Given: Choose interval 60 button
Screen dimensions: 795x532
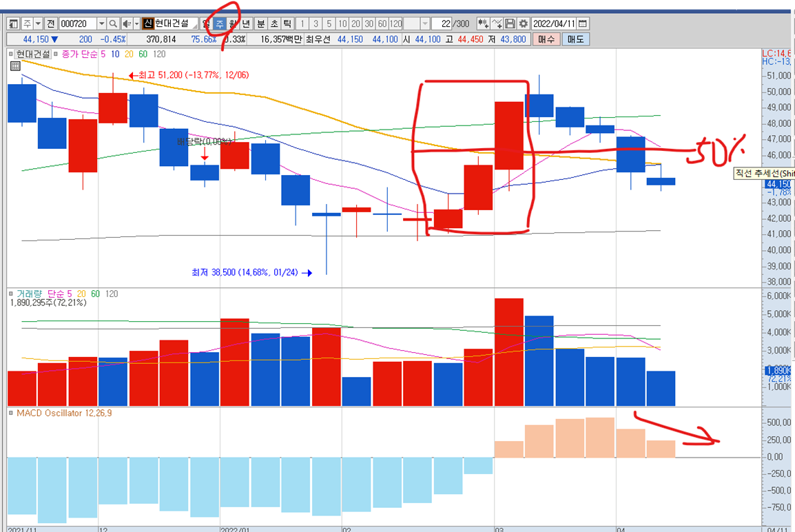Looking at the screenshot, I should 382,24.
